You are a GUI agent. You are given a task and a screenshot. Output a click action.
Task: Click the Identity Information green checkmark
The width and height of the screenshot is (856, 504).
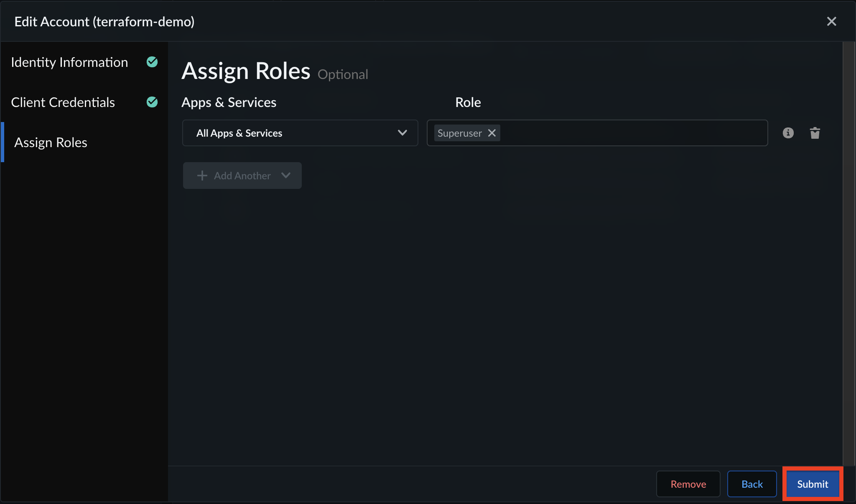click(x=152, y=62)
